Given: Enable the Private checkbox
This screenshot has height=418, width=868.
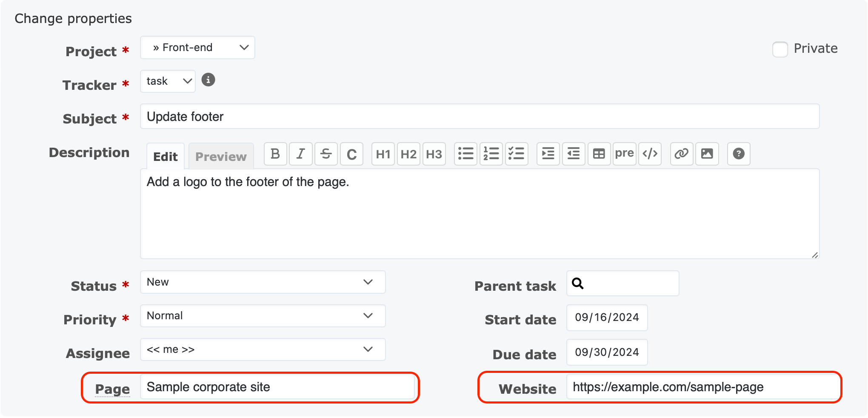Looking at the screenshot, I should click(x=780, y=49).
